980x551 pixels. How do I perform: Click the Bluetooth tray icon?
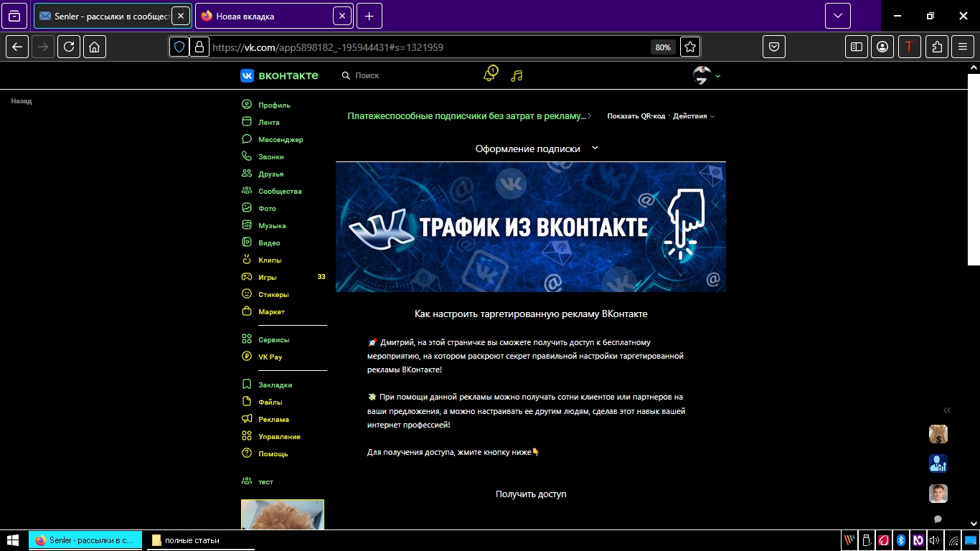point(900,540)
